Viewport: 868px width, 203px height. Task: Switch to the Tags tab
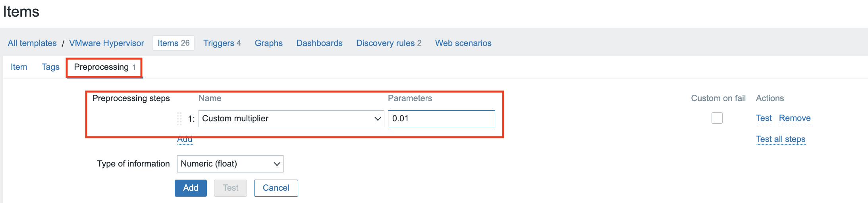[50, 67]
